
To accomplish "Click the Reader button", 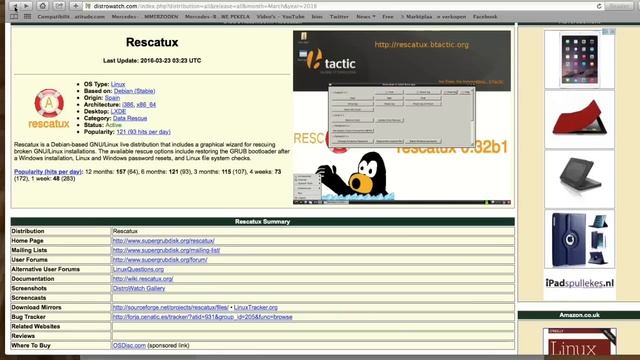I will coord(619,6).
